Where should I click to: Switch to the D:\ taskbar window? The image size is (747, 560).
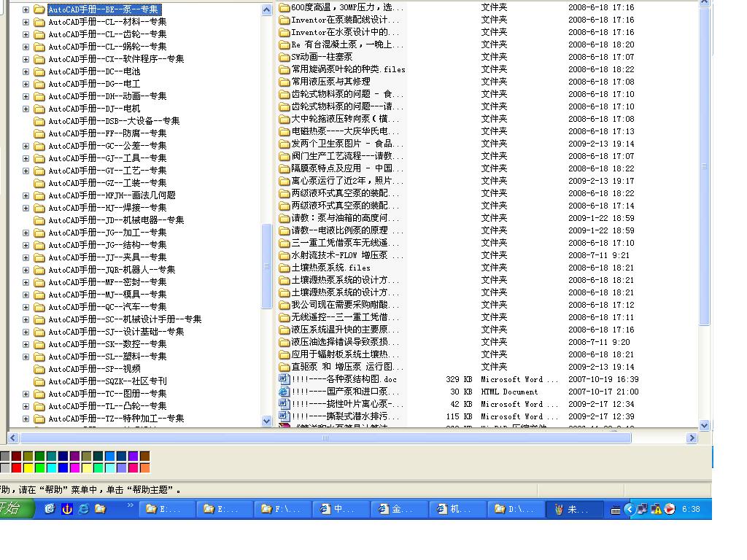coord(516,509)
